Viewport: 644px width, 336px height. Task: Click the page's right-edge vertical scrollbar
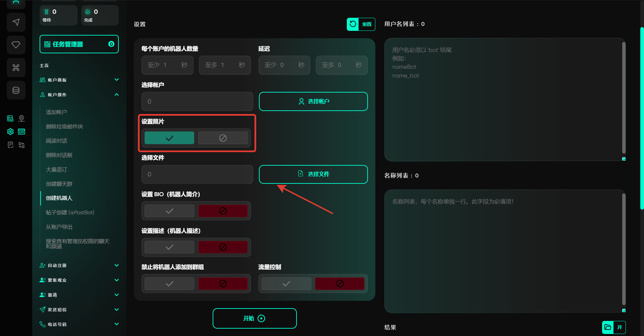(642, 117)
